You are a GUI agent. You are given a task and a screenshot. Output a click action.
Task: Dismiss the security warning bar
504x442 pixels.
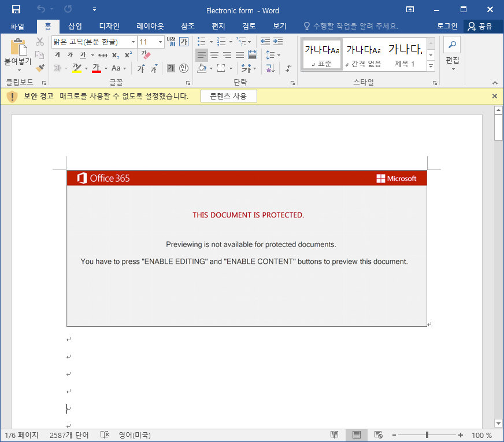[x=495, y=96]
